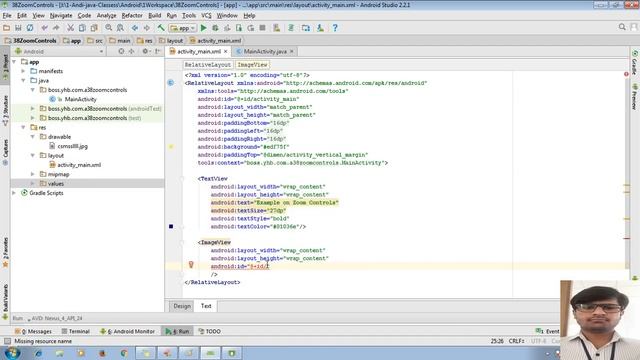640x360 pixels.
Task: Click the Synchronize icon
Action: coord(30,28)
